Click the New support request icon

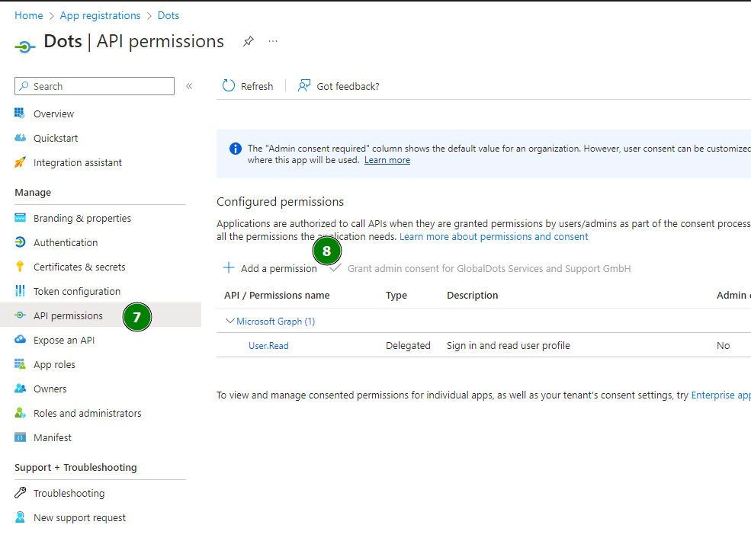[x=20, y=517]
